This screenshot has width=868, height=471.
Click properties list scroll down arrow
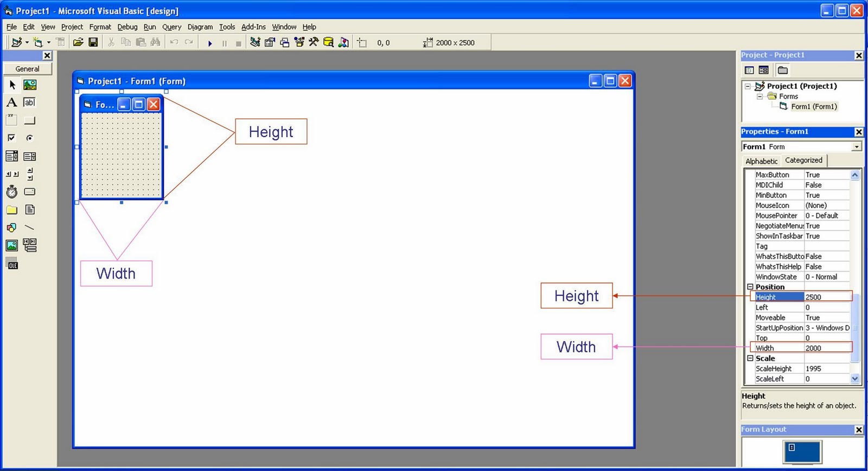855,379
